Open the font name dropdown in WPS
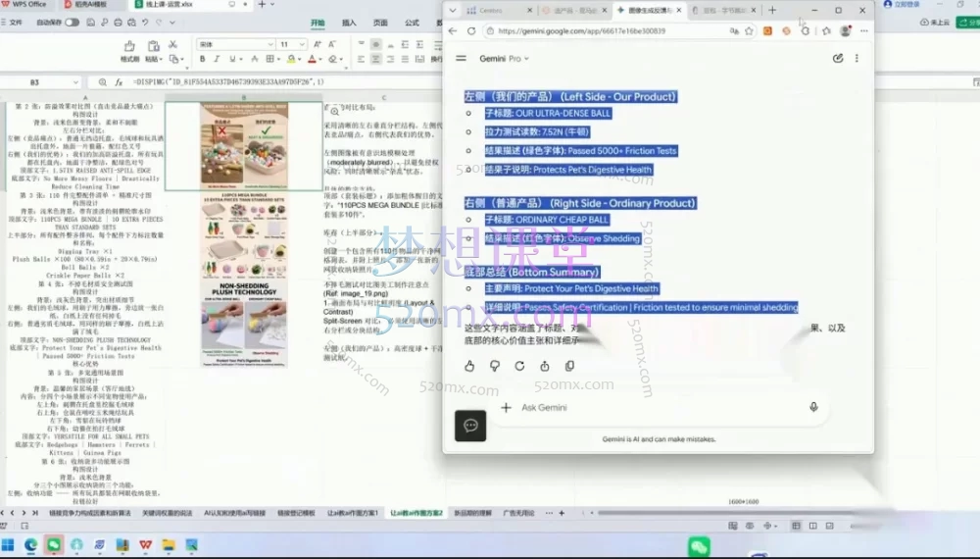The height and width of the screenshot is (559, 980). point(270,44)
